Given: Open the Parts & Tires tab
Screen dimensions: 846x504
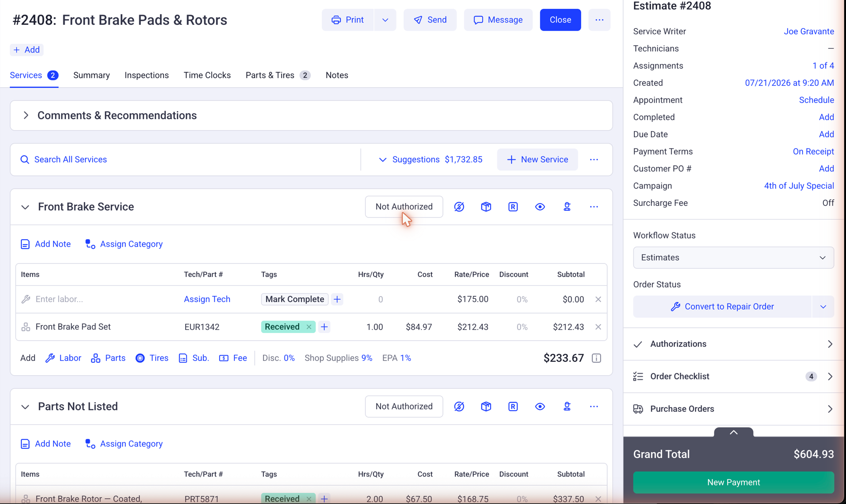Looking at the screenshot, I should [278, 75].
